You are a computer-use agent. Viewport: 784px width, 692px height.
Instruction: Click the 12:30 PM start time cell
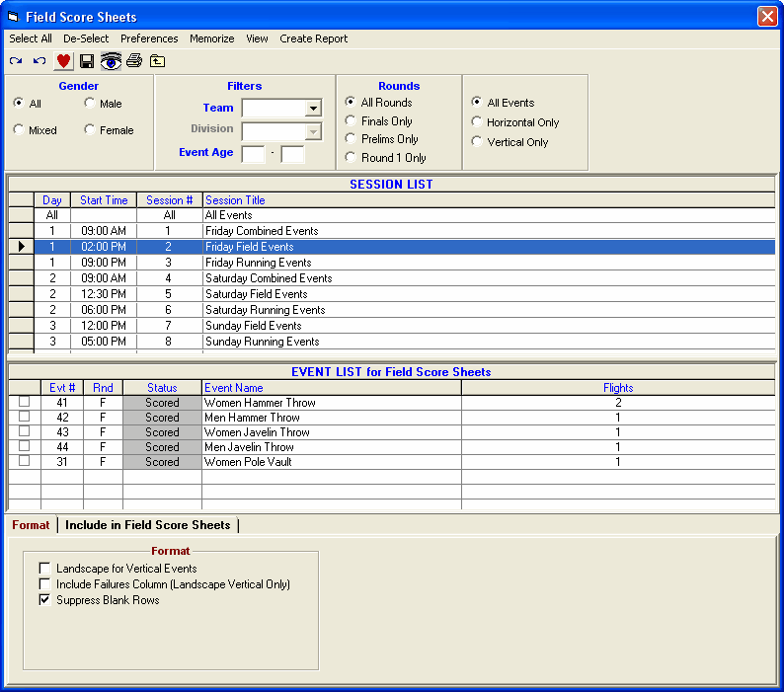click(x=104, y=294)
